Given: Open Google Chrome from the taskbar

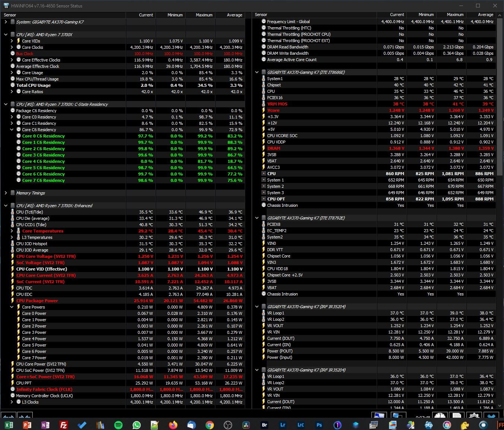Looking at the screenshot, I should [210, 424].
